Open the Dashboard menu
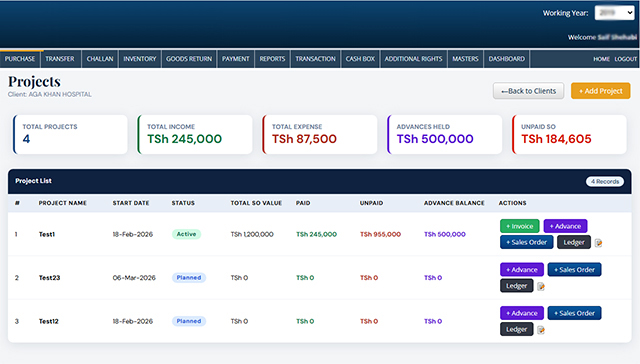This screenshot has height=364, width=640. point(507,59)
